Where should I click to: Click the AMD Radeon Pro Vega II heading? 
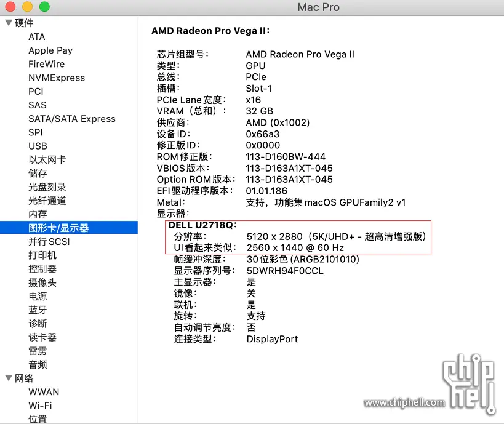click(x=210, y=31)
